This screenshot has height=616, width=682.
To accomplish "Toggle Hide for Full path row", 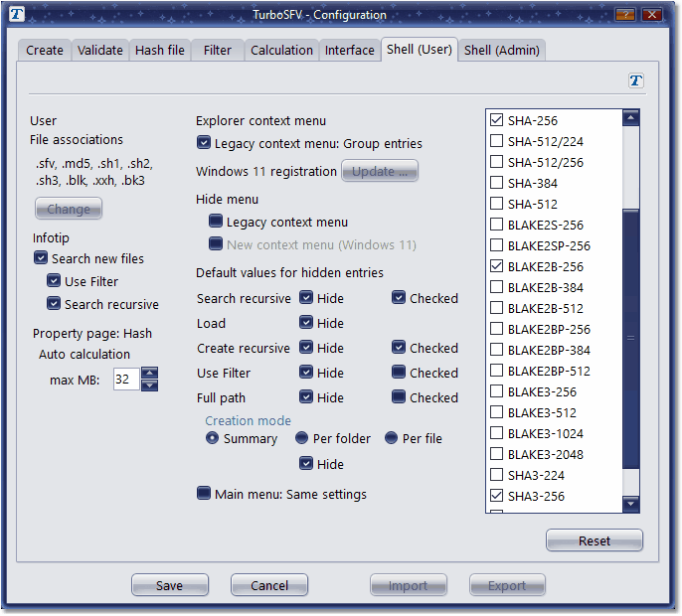I will click(306, 396).
